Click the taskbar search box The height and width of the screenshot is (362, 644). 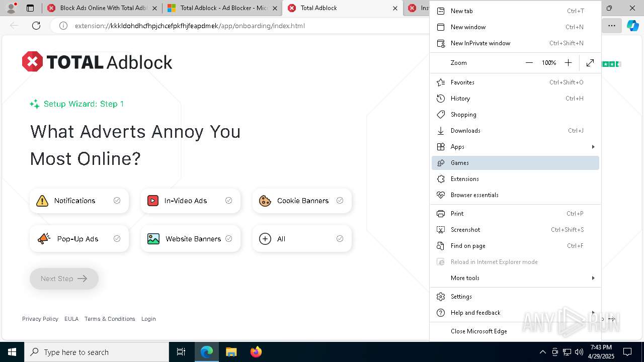(97, 352)
